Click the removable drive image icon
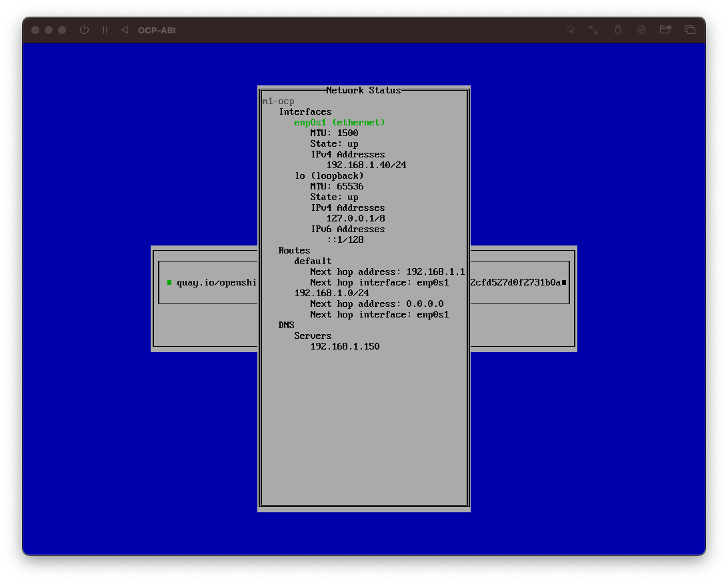Screen dimensions: 728x583 point(641,30)
